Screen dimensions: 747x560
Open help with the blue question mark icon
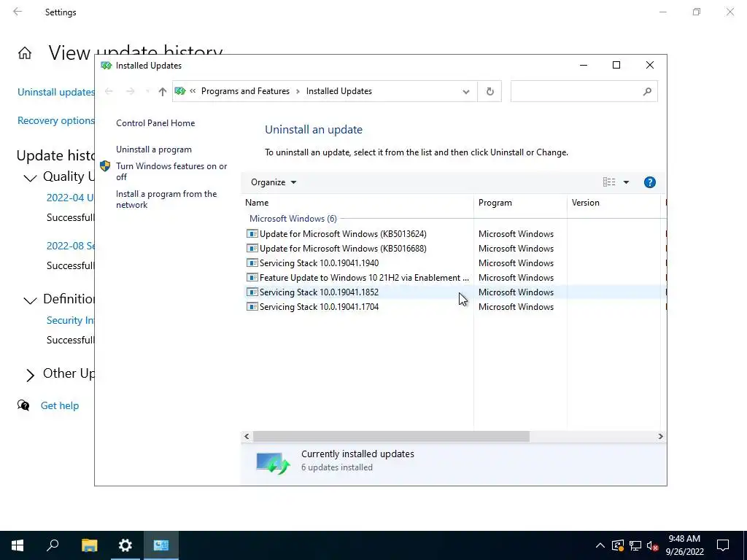point(649,182)
